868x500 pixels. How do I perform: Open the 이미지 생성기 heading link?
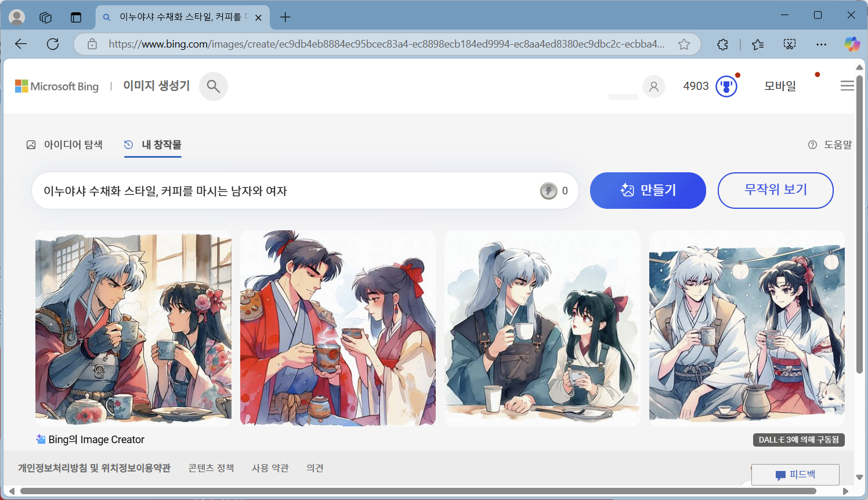(156, 86)
